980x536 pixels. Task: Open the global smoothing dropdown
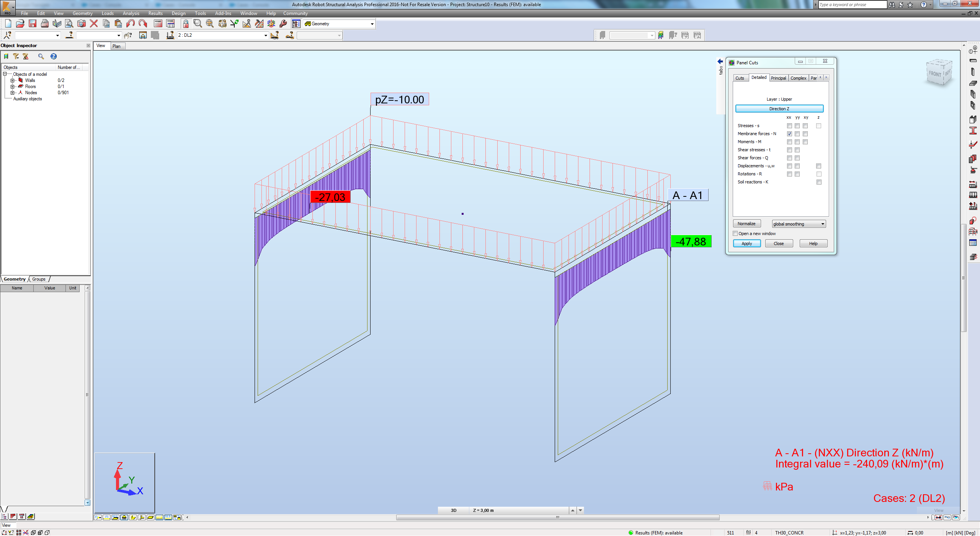821,224
